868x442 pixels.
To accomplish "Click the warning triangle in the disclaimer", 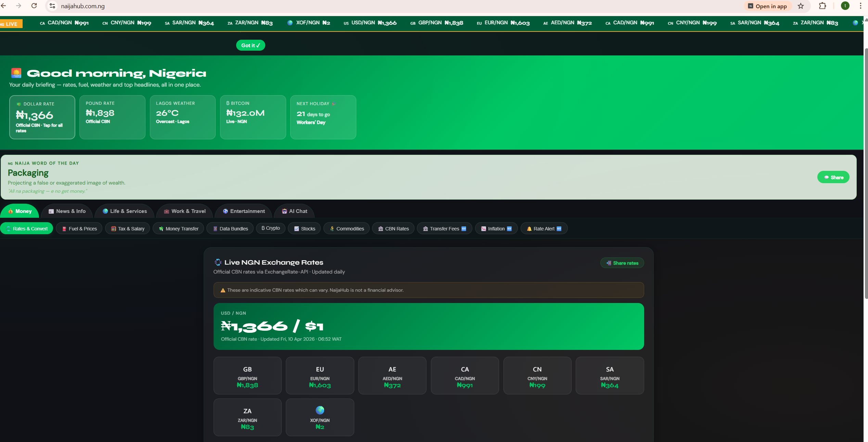I will tap(223, 290).
